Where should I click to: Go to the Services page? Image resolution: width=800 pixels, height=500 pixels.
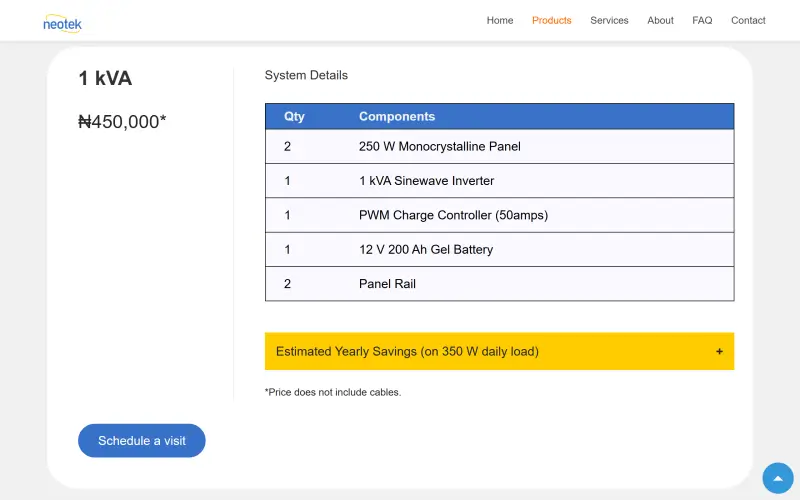click(x=609, y=20)
